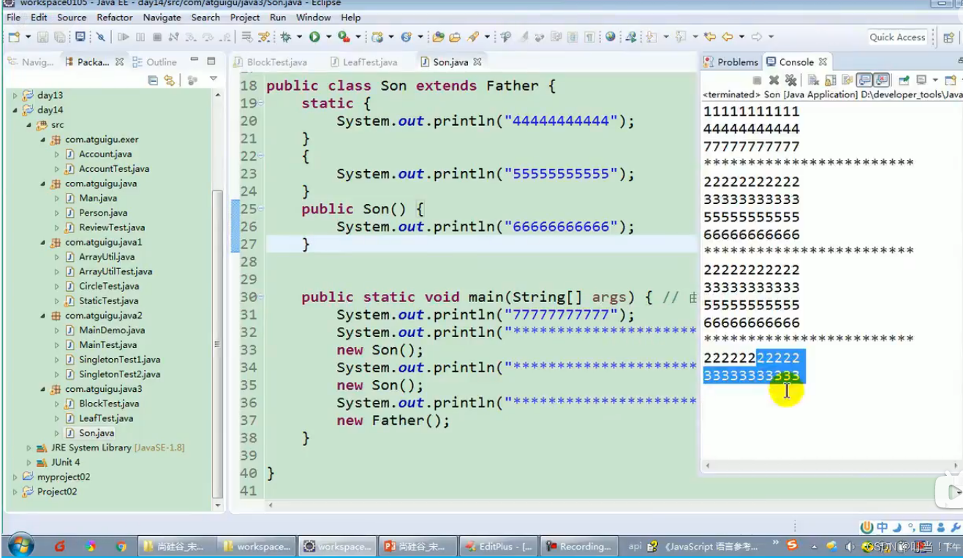Click Link with Editor icon in Package Explorer
Viewport: 963px width, 560px height.
[x=170, y=80]
